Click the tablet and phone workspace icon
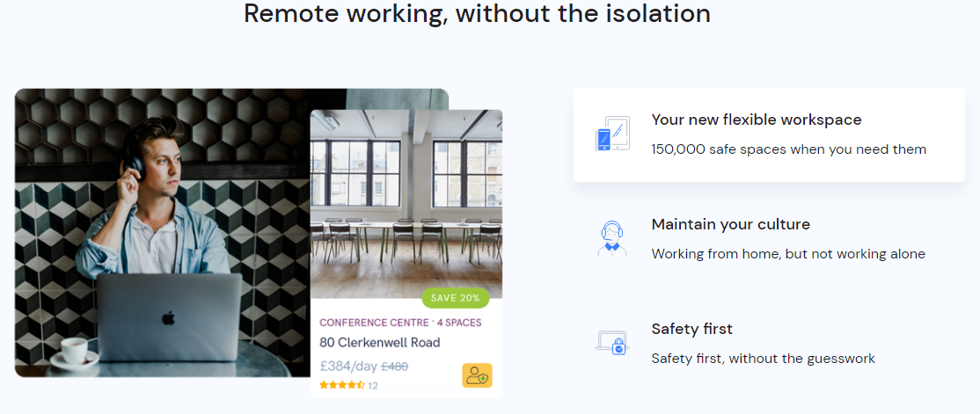 tap(612, 134)
